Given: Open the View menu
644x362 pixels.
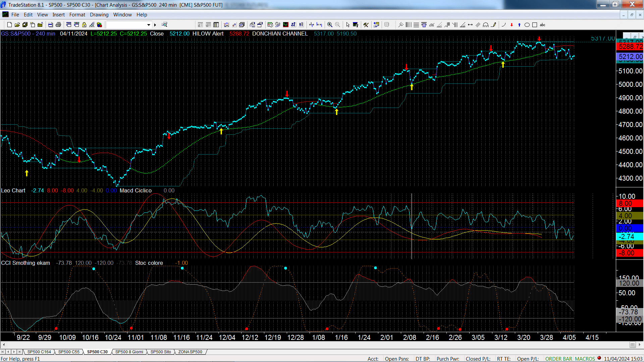Looking at the screenshot, I should (x=42, y=15).
